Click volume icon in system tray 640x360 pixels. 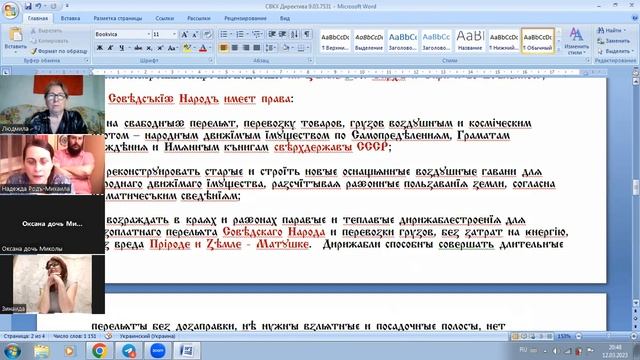(x=556, y=351)
